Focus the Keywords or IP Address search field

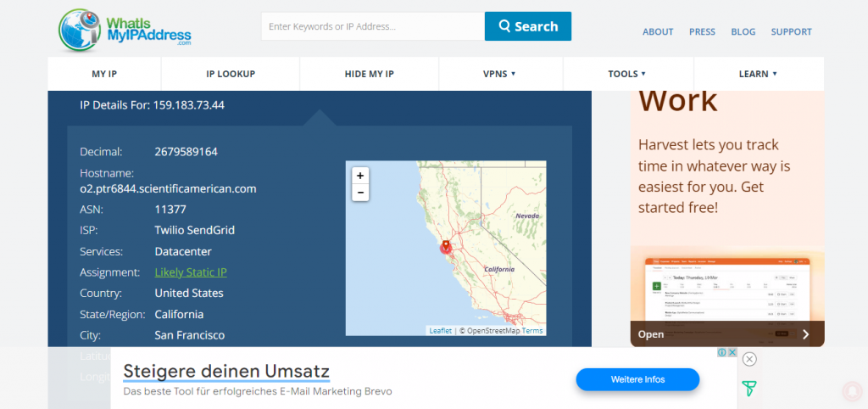pyautogui.click(x=373, y=26)
